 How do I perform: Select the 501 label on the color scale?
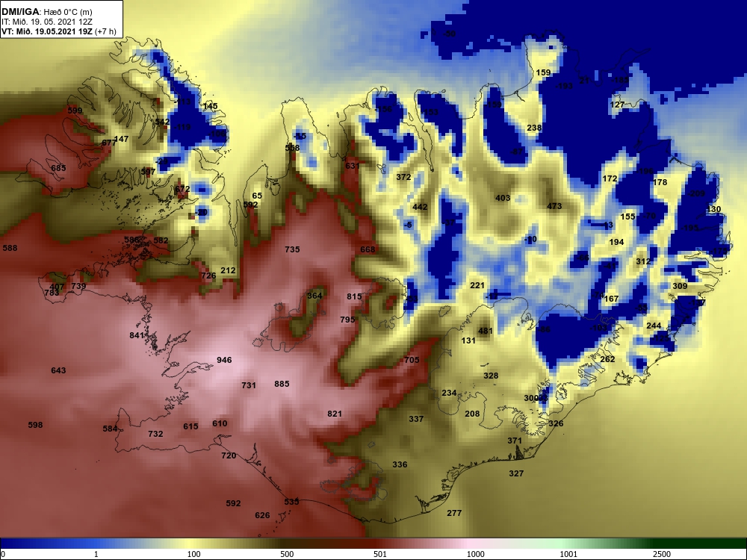pos(379,554)
